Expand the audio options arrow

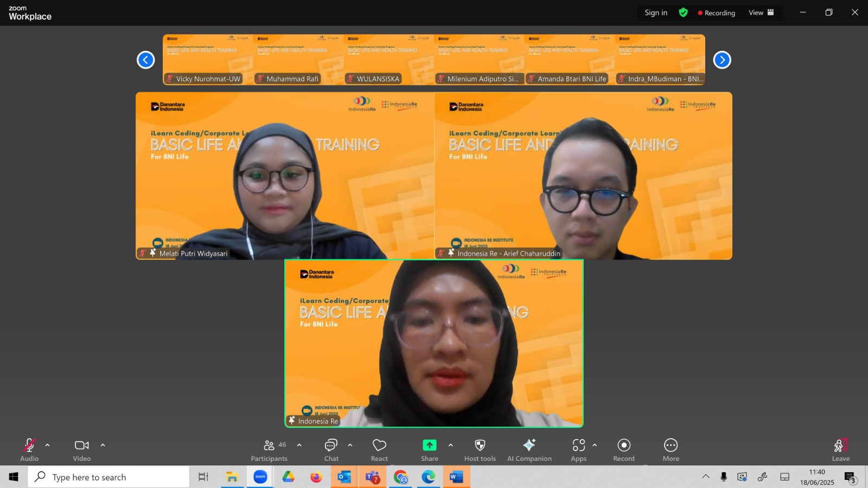pos(48,445)
